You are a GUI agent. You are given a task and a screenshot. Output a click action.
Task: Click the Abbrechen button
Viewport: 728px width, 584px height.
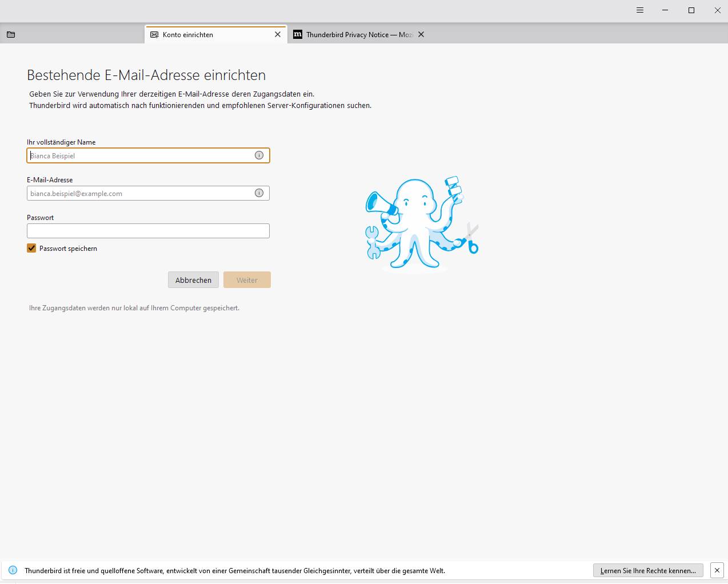point(193,280)
